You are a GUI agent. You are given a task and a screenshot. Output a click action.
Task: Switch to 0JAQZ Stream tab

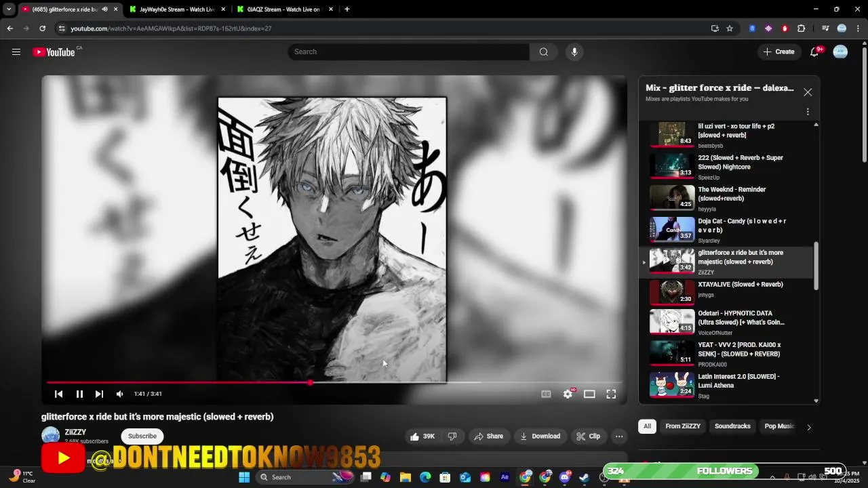click(x=283, y=9)
